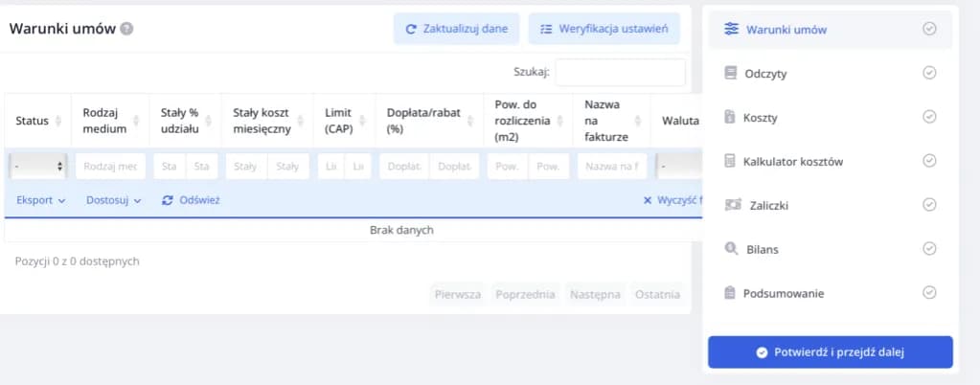This screenshot has width=980, height=385.
Task: Focus the first Stały % udziału filter field
Action: (170, 167)
